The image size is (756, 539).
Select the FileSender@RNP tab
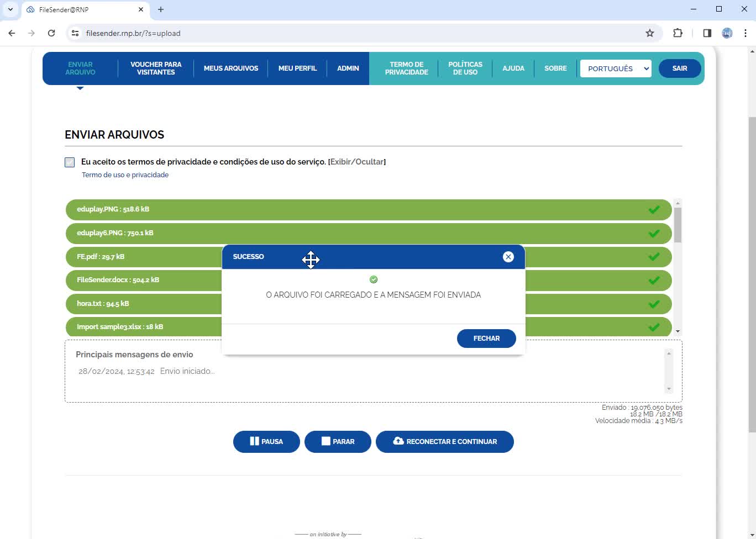point(85,9)
